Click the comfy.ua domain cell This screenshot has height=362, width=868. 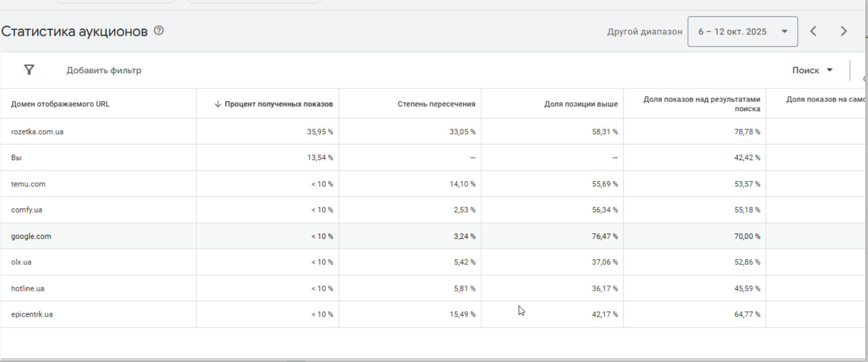27,210
